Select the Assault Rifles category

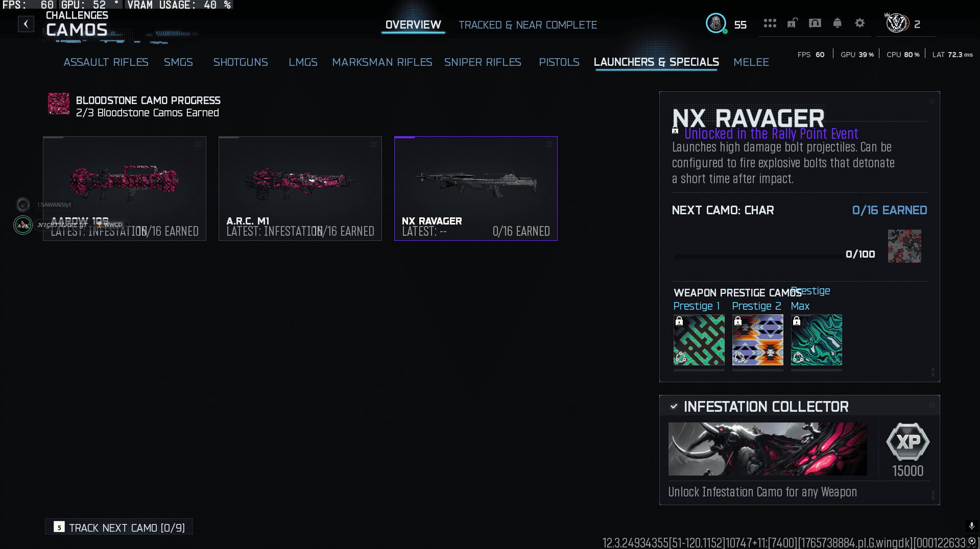[106, 62]
